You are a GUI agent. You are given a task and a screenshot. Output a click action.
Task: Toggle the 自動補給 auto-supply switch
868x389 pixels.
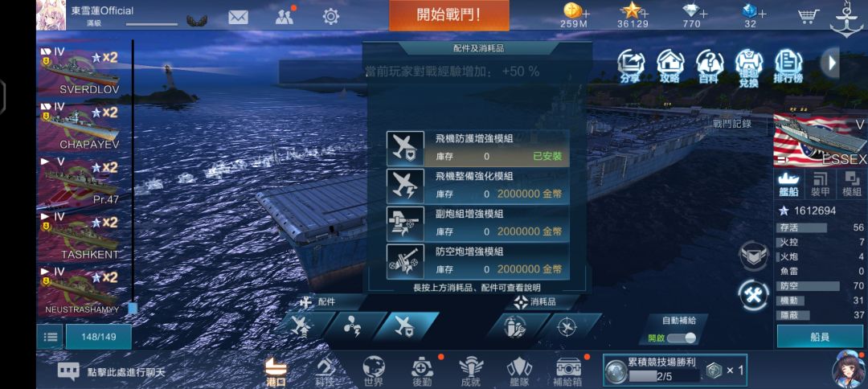pos(682,338)
